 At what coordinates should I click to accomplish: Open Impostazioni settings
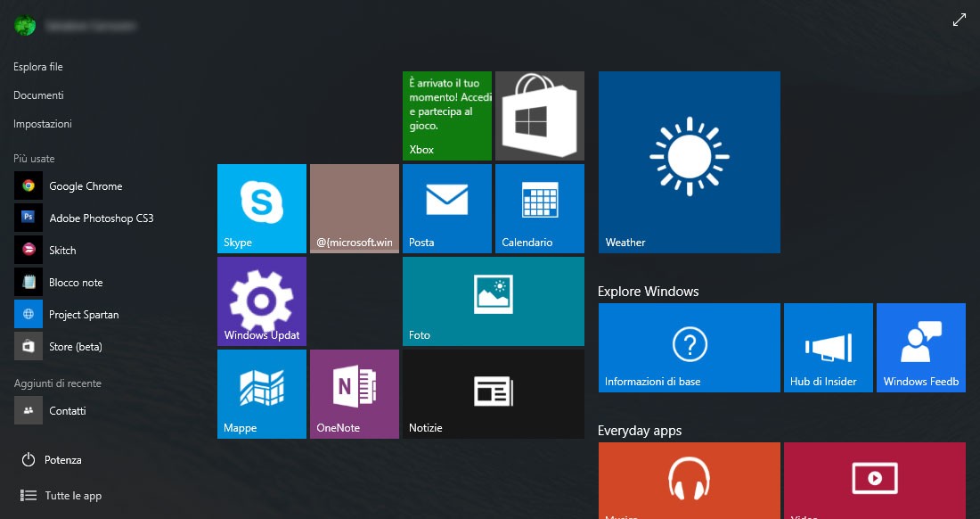pyautogui.click(x=43, y=124)
